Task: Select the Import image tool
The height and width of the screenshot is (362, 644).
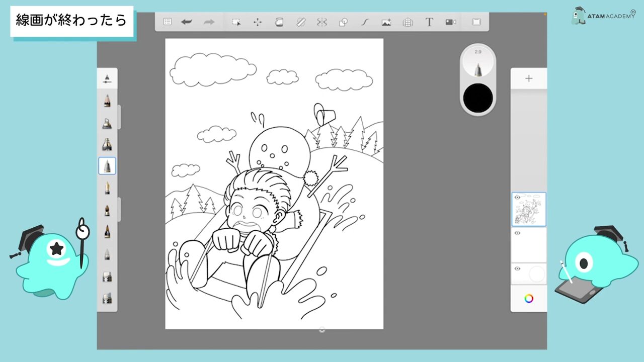Action: [x=386, y=22]
